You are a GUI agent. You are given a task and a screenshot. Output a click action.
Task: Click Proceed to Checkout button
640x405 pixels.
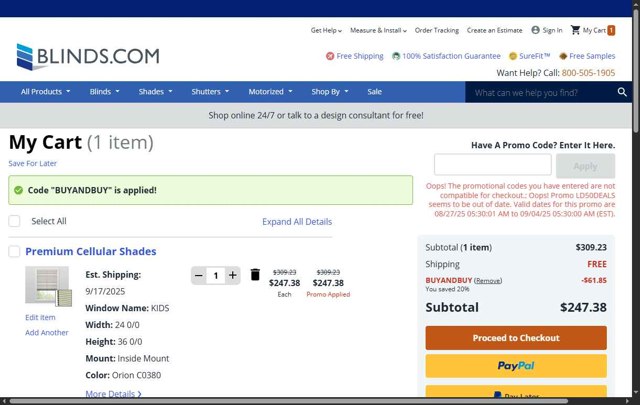tap(516, 338)
